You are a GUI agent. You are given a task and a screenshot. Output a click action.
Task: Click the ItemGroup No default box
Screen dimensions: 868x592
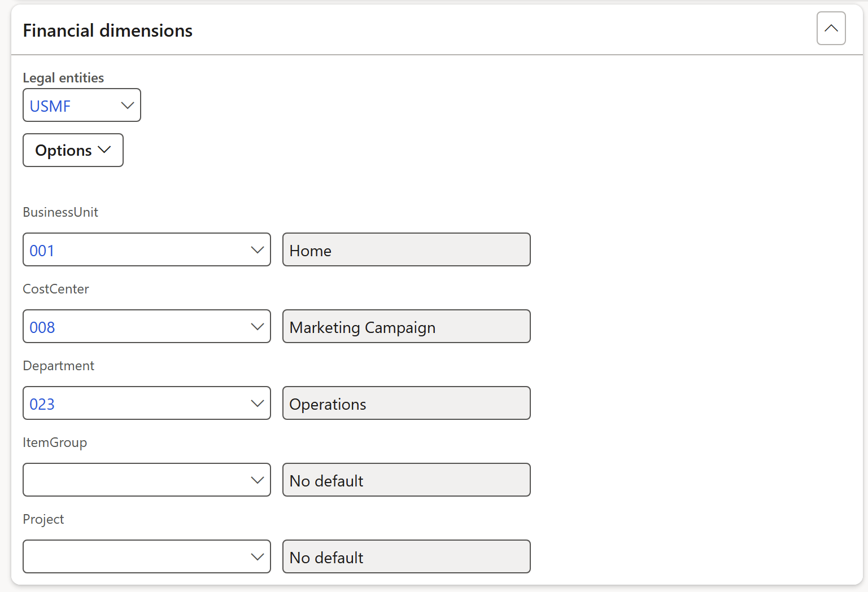coord(406,480)
